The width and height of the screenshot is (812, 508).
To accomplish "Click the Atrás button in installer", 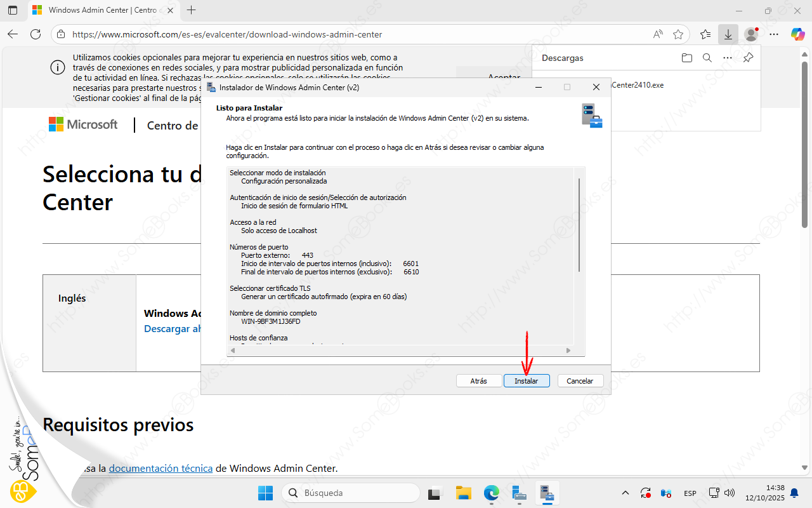I will tap(478, 381).
